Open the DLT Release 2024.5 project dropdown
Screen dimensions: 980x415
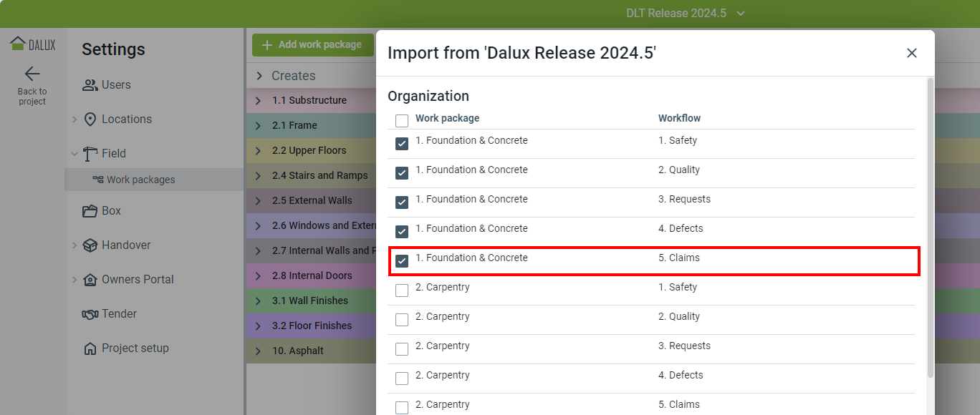tap(741, 14)
